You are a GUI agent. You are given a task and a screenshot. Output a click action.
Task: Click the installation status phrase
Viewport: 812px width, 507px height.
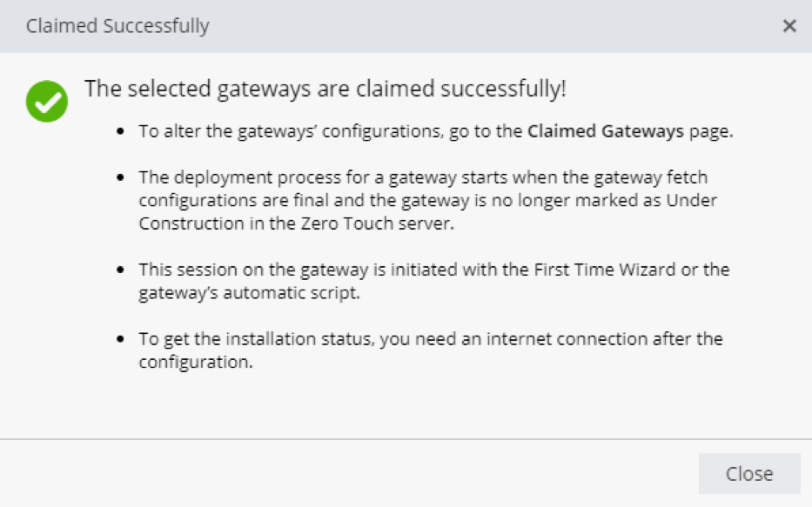point(299,339)
